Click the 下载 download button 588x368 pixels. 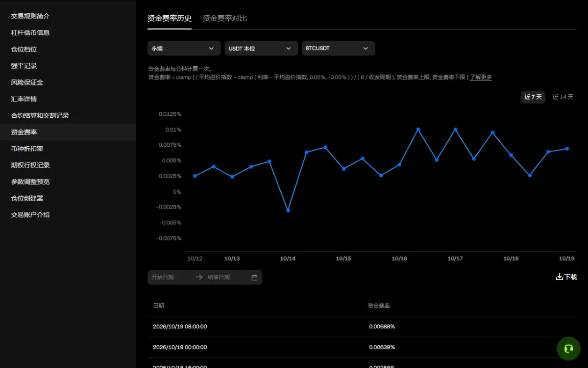point(566,277)
